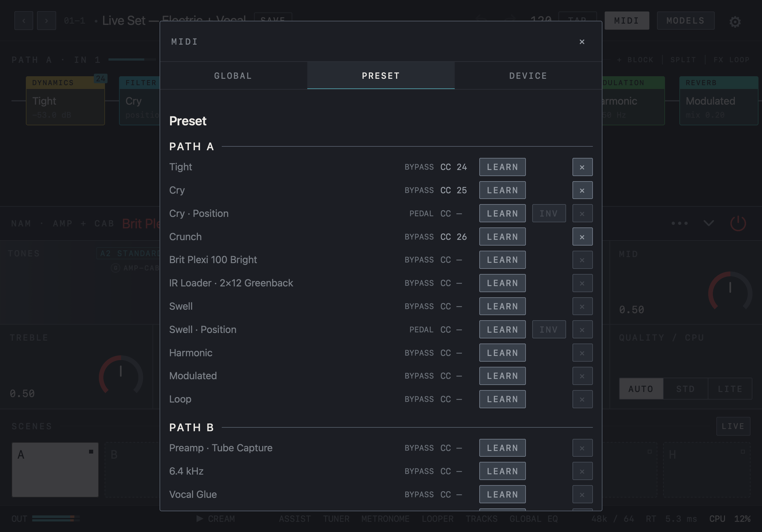Select the Preset tab

click(381, 76)
